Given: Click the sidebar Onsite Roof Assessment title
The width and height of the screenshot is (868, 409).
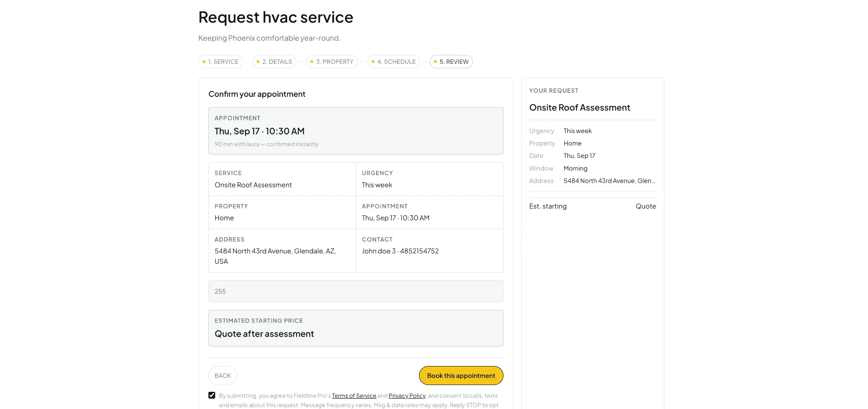Looking at the screenshot, I should 580,108.
